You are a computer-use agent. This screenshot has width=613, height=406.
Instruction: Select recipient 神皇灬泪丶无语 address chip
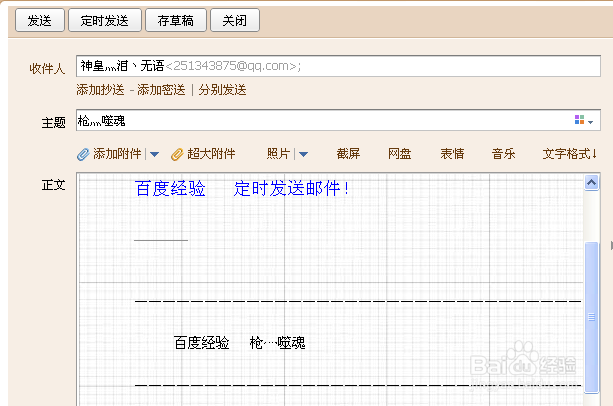point(190,66)
